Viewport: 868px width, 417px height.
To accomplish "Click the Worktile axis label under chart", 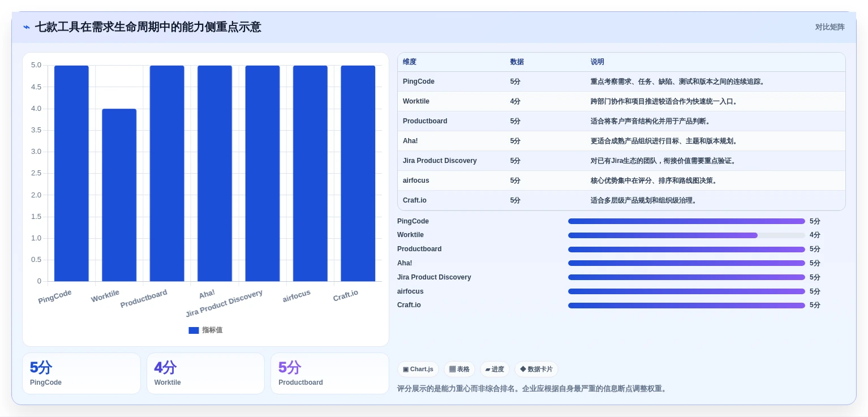I will tap(105, 296).
